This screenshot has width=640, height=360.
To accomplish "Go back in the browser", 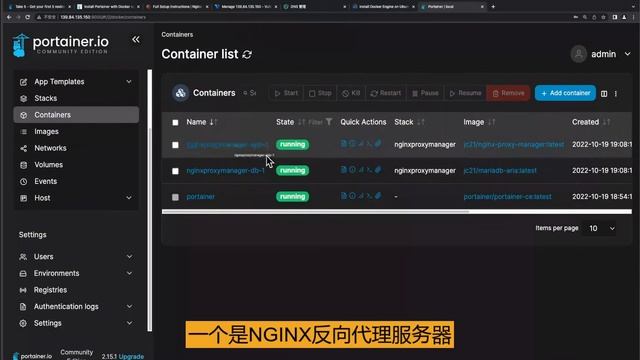I will click(9, 17).
